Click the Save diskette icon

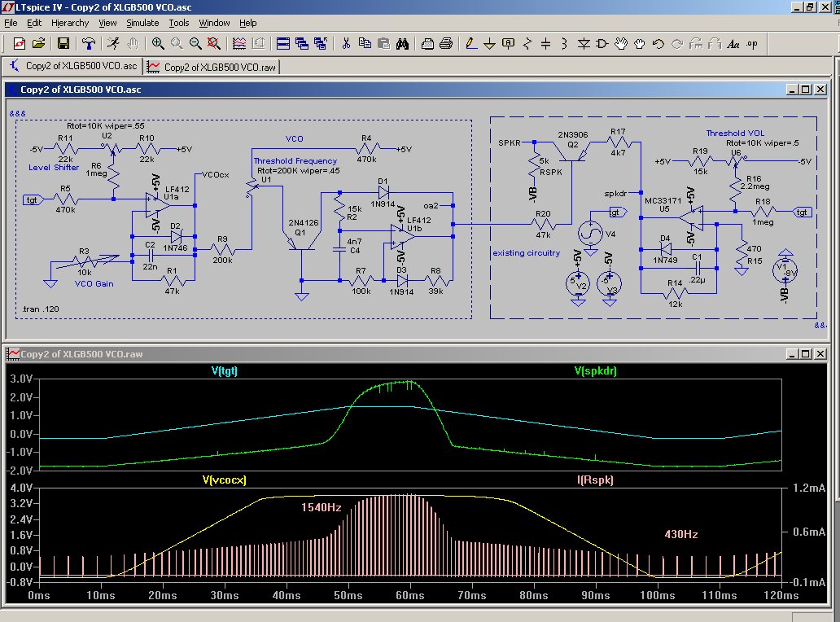pyautogui.click(x=63, y=43)
